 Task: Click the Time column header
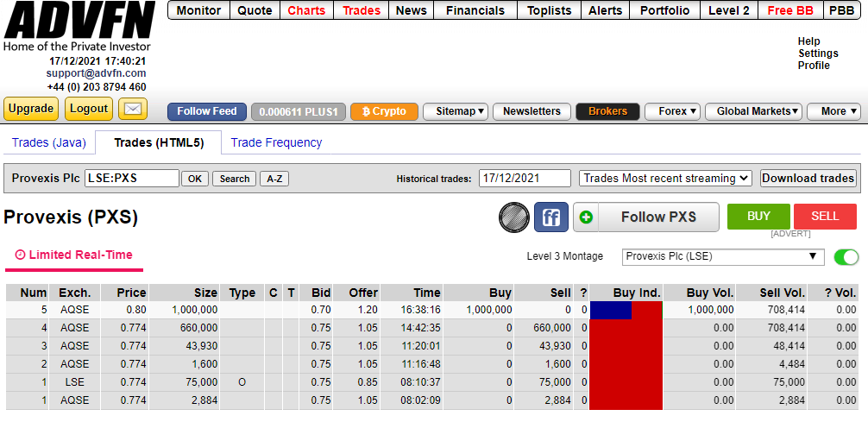tap(412, 293)
